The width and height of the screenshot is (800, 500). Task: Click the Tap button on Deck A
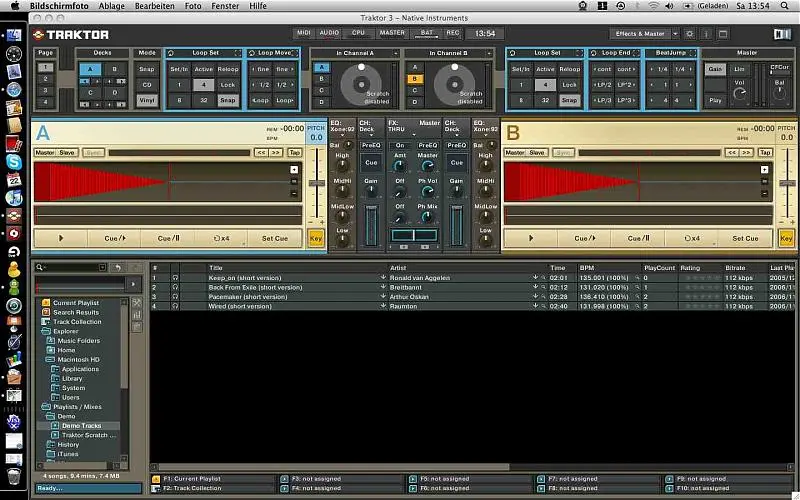pyautogui.click(x=294, y=152)
